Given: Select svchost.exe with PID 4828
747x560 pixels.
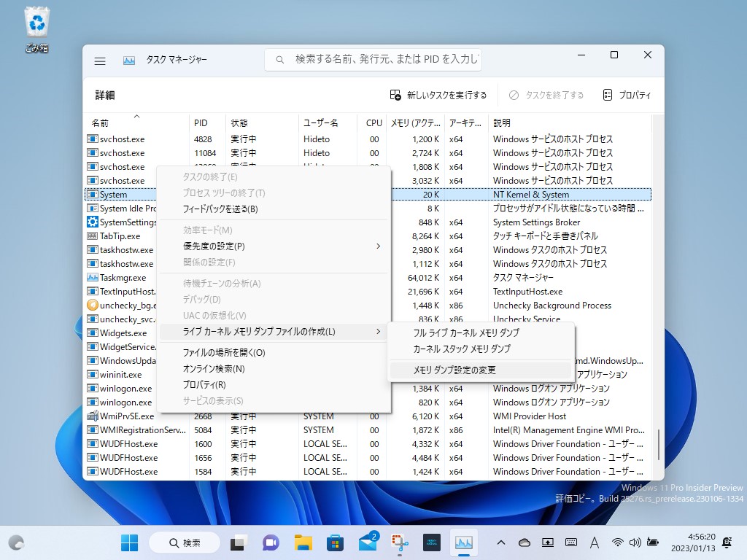Looking at the screenshot, I should click(368, 139).
